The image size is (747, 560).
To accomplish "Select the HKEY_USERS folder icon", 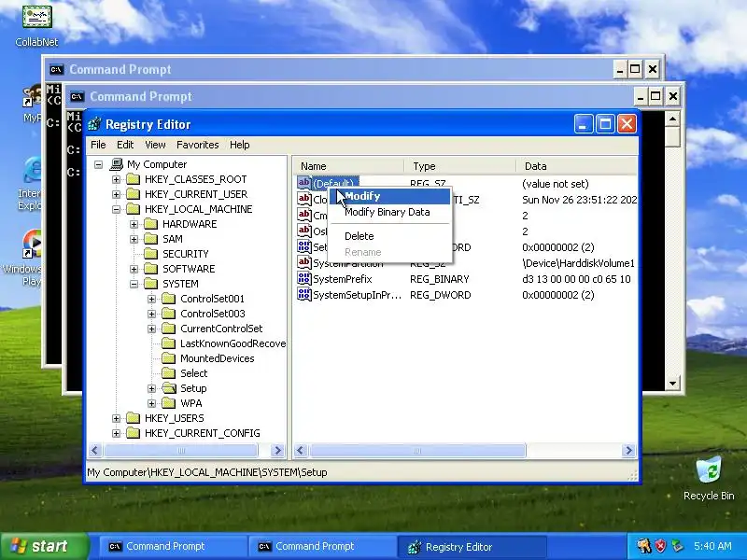I will (x=134, y=417).
